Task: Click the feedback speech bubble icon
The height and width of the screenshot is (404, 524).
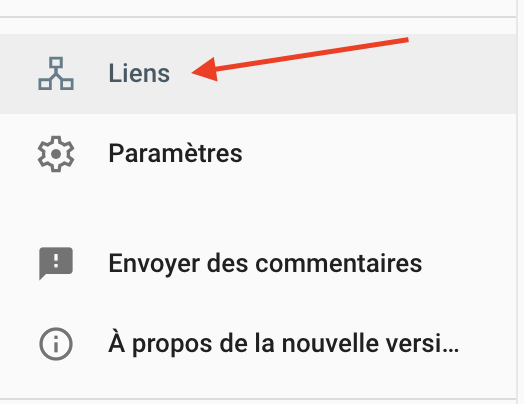Action: pos(56,263)
